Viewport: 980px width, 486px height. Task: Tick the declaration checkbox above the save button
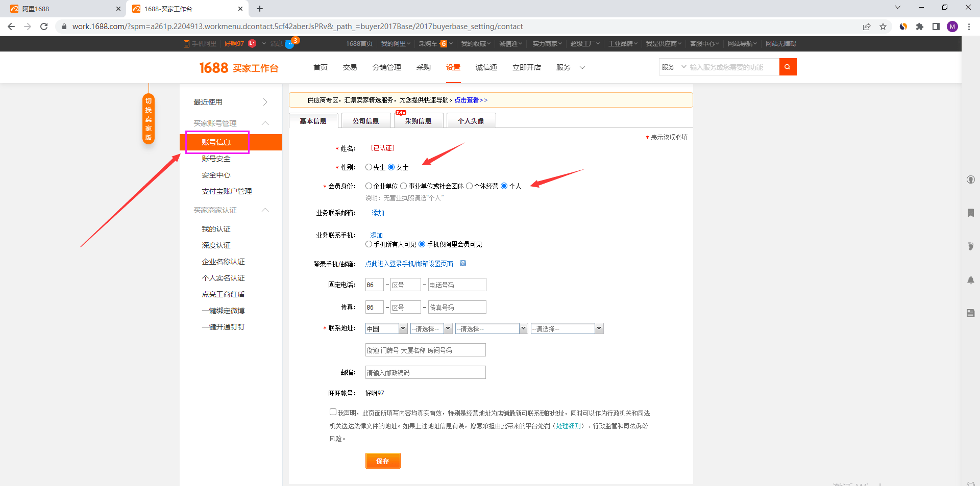[x=333, y=412]
